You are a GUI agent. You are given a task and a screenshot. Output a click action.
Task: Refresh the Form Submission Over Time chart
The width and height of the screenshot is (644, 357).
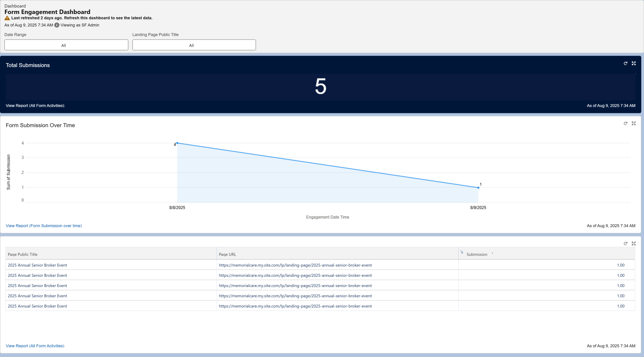tap(626, 124)
